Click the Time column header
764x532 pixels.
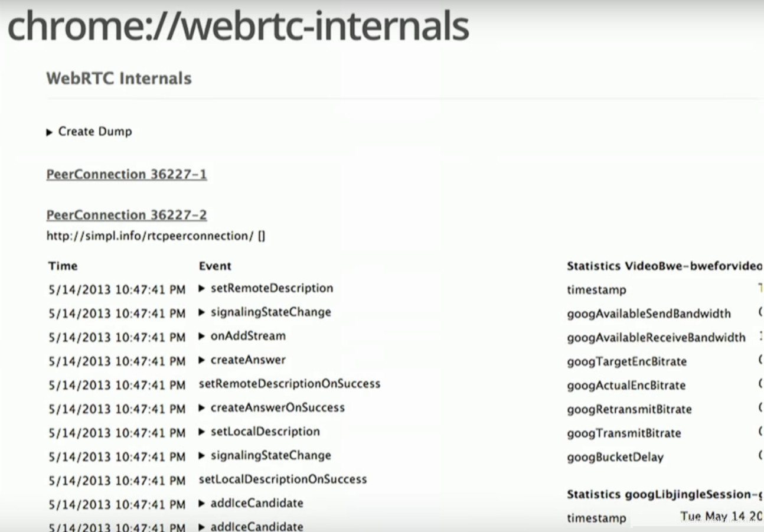(63, 266)
